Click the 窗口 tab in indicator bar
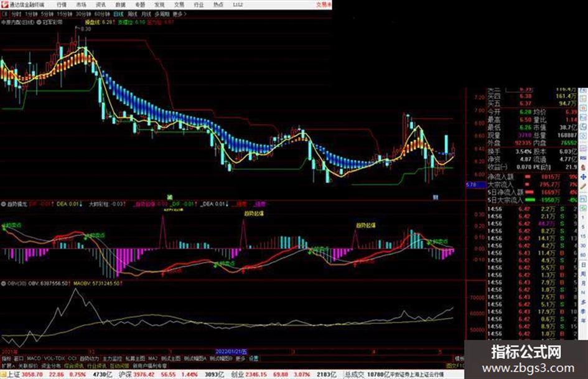Image resolution: width=588 pixels, height=379 pixels. point(19,358)
